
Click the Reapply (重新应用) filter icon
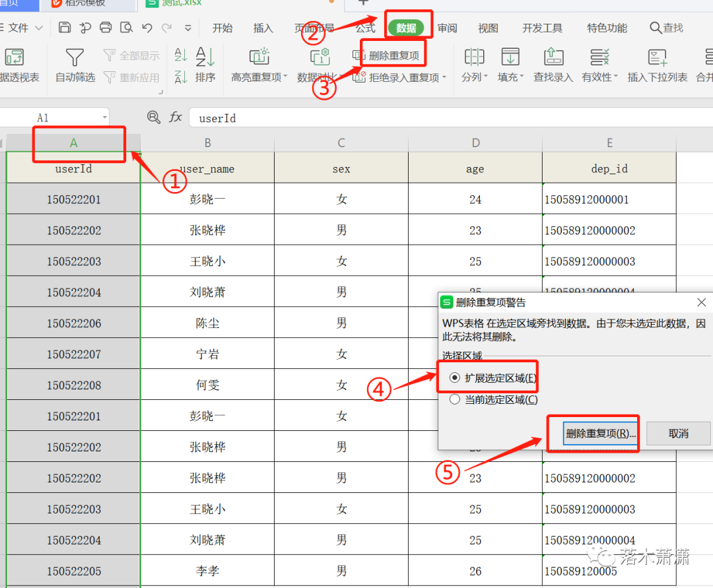109,77
